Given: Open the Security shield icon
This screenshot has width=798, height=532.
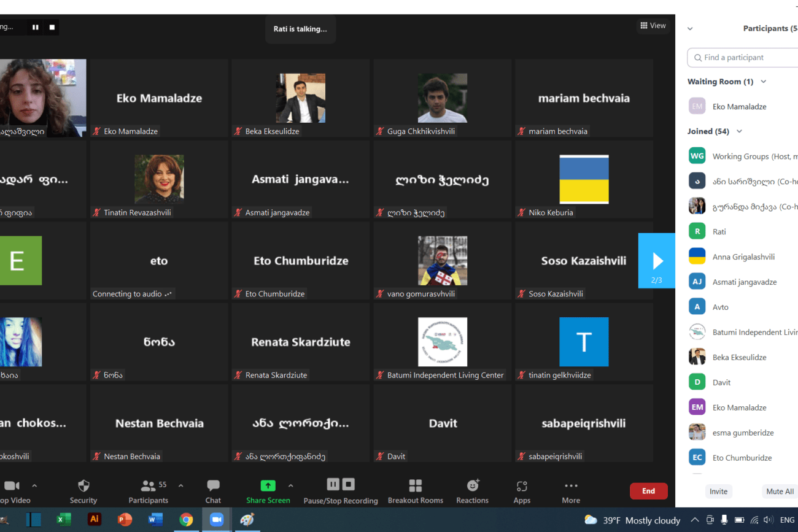Looking at the screenshot, I should tap(83, 486).
